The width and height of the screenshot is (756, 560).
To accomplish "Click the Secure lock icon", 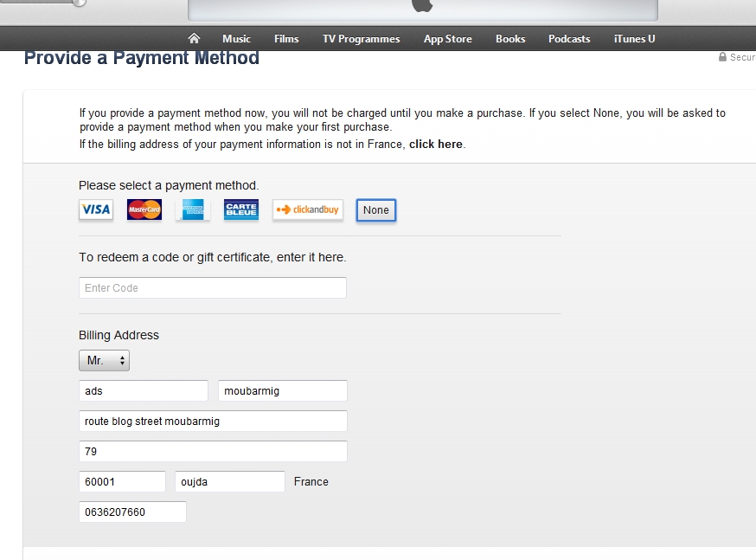I will tap(722, 57).
